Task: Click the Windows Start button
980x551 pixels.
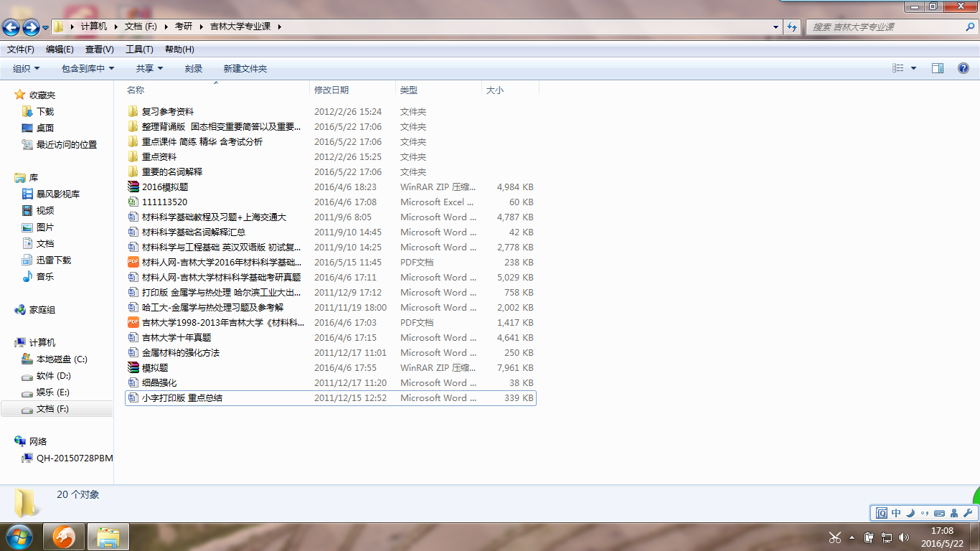Action: 19,537
